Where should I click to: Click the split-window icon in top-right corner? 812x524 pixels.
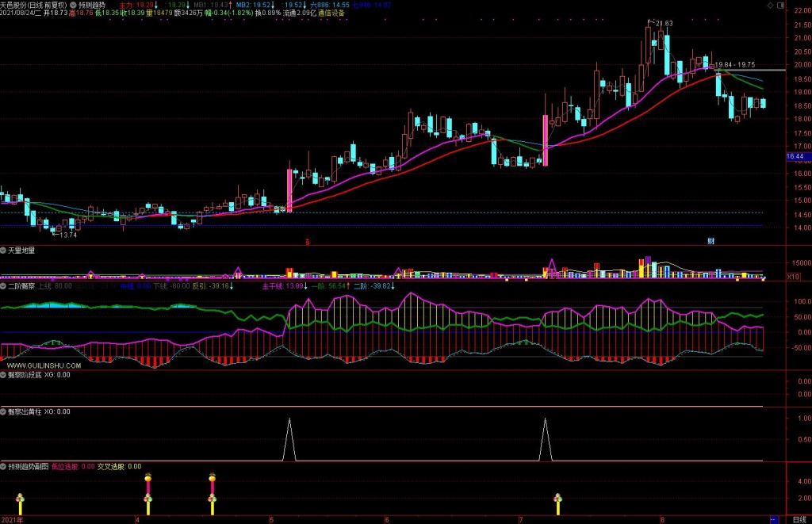tap(780, 6)
